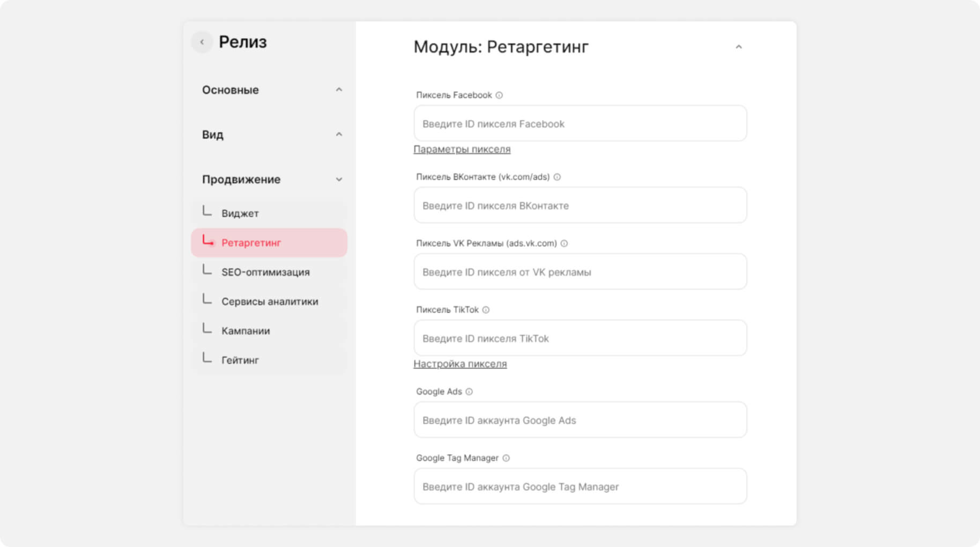This screenshot has width=980, height=547.
Task: Expand the Основные section
Action: [x=339, y=90]
